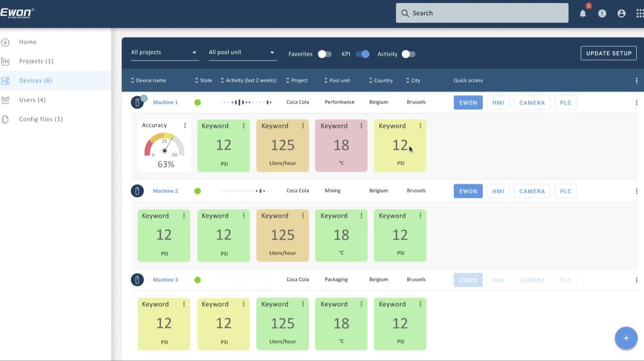The width and height of the screenshot is (644, 361).
Task: Toggle the Activity switch
Action: click(x=408, y=54)
